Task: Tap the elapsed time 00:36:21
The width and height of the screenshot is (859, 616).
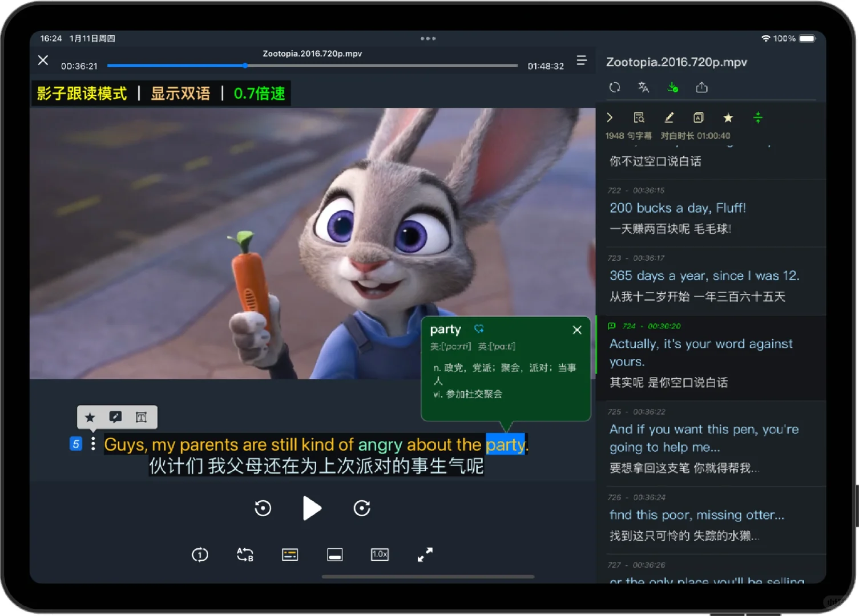Action: point(79,66)
